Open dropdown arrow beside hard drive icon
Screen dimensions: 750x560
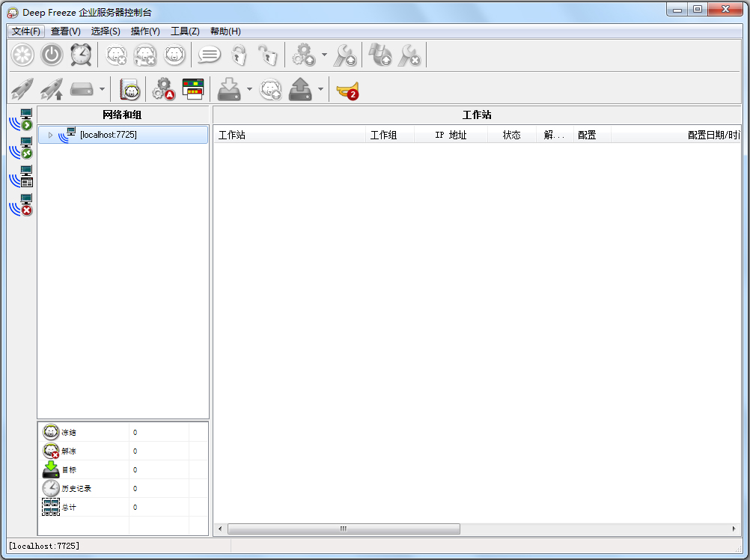click(102, 89)
